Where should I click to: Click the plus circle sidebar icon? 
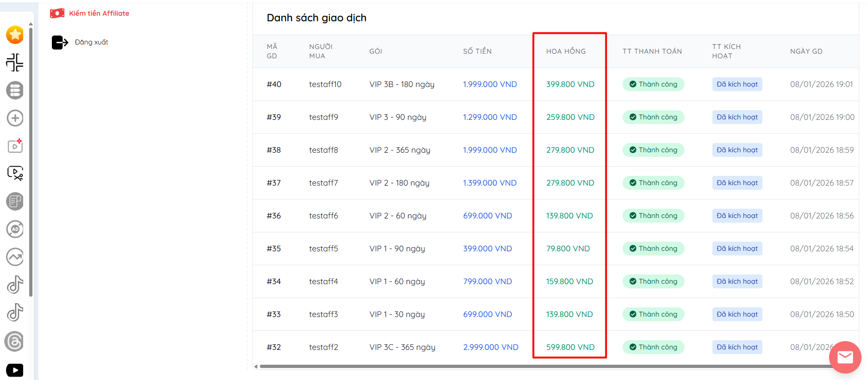click(x=15, y=118)
